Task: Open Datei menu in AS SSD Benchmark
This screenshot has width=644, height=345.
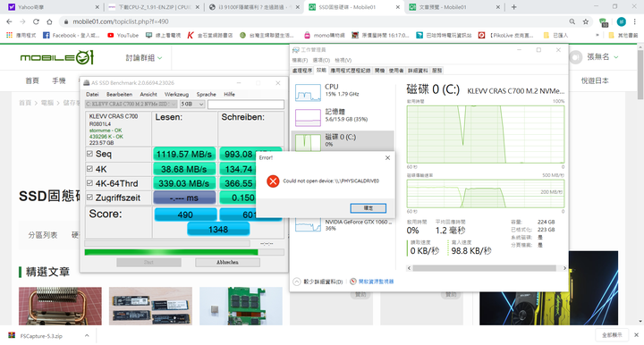Action: pyautogui.click(x=92, y=95)
